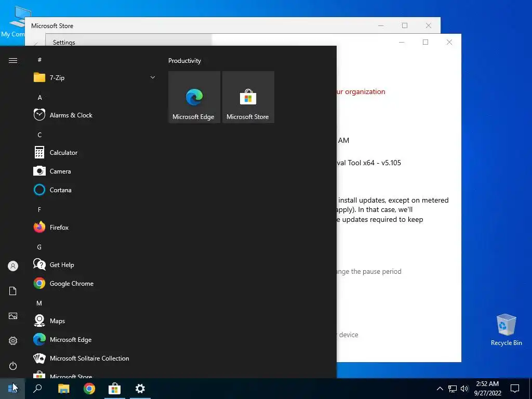
Task: Click the Microsoft Store Productivity tile
Action: click(248, 97)
